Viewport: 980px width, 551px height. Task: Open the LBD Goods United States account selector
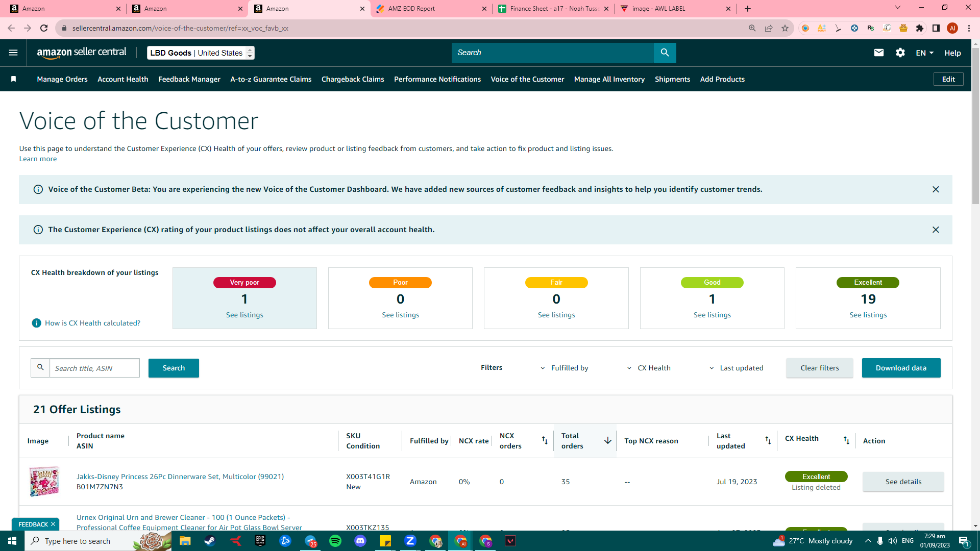coord(201,53)
